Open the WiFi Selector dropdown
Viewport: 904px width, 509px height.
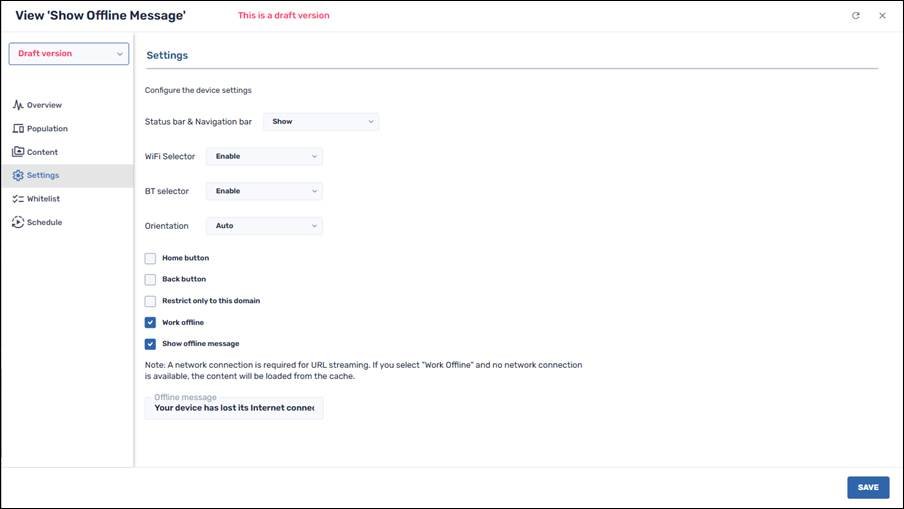coord(264,157)
